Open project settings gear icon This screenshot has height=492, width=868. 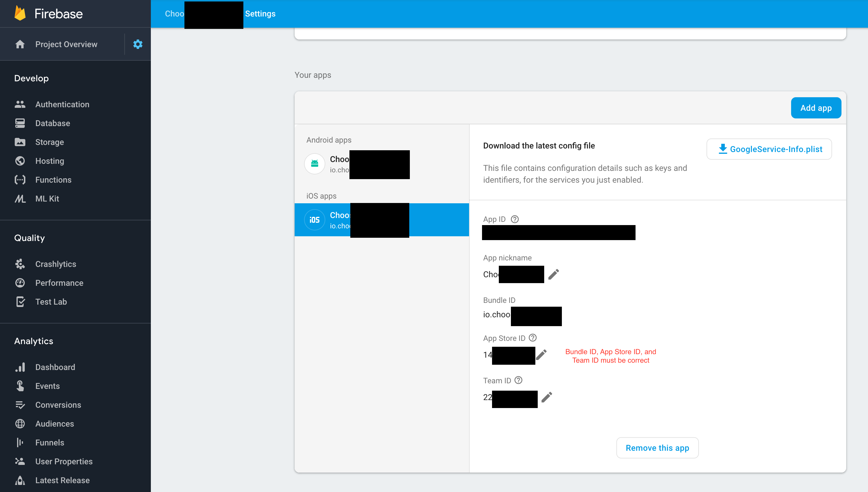[x=138, y=44]
